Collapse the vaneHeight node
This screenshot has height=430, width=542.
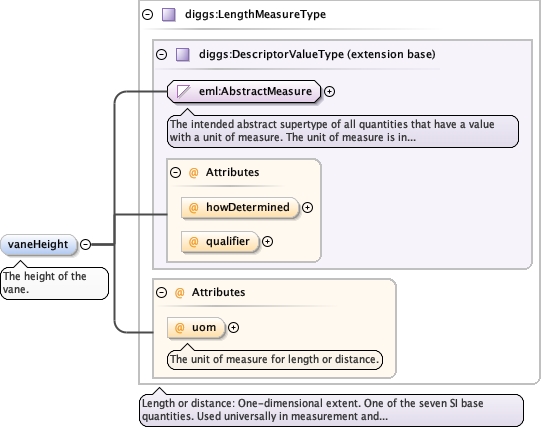(x=85, y=244)
